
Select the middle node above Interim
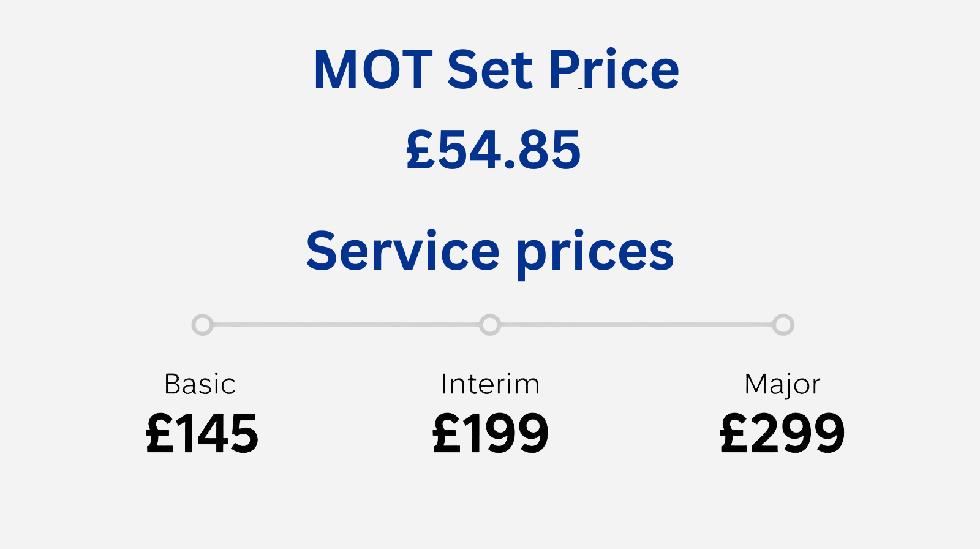click(490, 324)
